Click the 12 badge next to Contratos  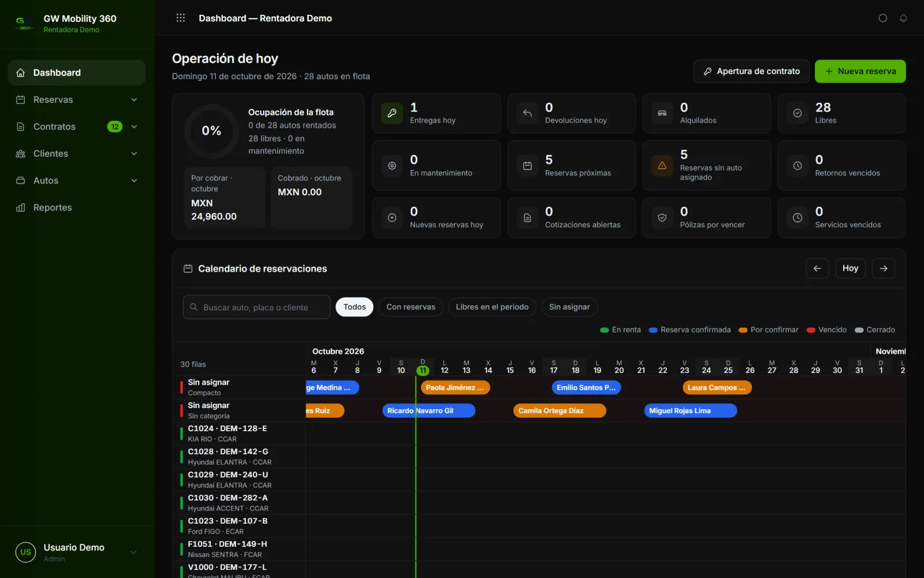point(115,127)
